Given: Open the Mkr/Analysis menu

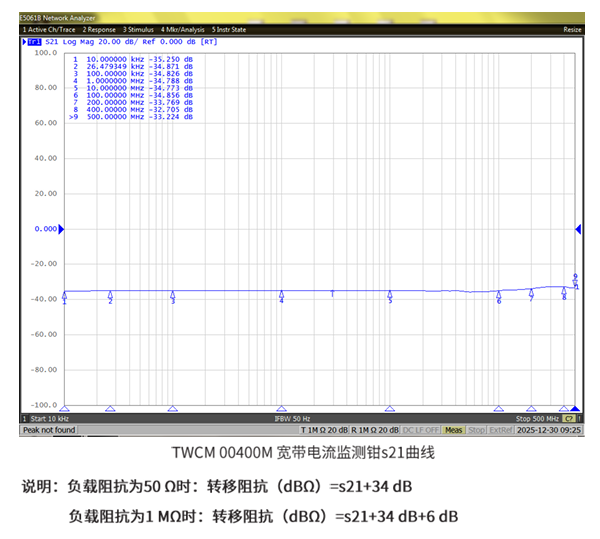Looking at the screenshot, I should [x=183, y=30].
